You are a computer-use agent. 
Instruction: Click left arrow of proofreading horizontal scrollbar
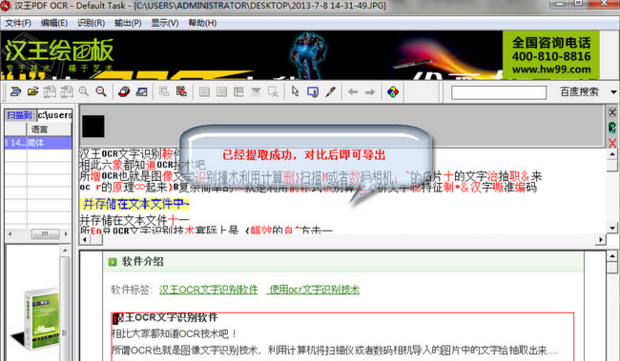pyautogui.click(x=84, y=239)
